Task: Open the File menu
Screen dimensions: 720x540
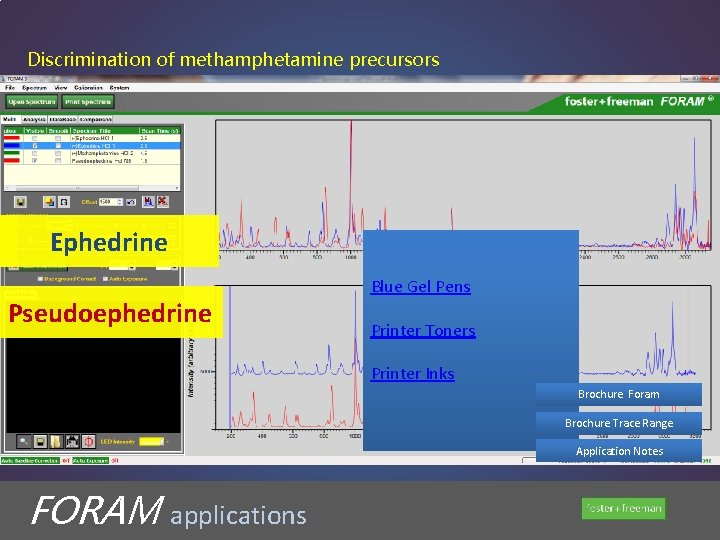Action: (10, 87)
